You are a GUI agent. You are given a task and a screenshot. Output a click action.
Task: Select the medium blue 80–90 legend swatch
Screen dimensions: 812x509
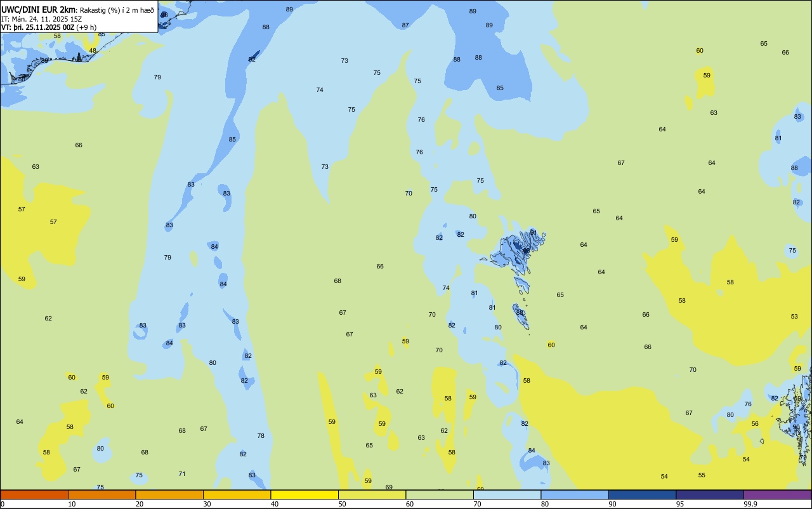click(x=575, y=494)
